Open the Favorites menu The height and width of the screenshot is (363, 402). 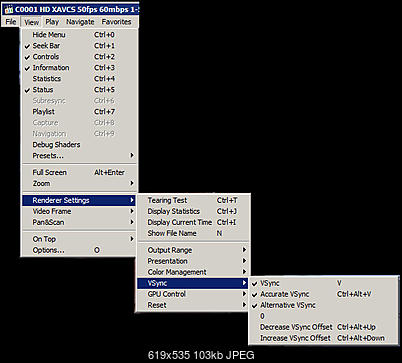[x=116, y=22]
